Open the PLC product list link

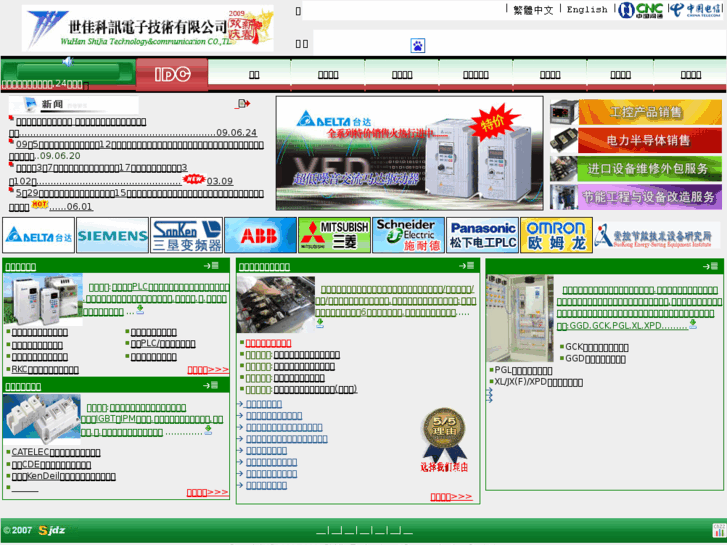pyautogui.click(x=163, y=344)
